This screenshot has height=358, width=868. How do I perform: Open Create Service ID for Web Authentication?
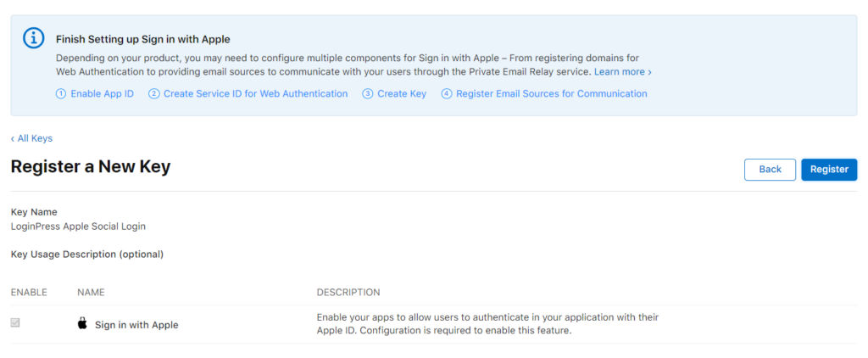click(248, 93)
